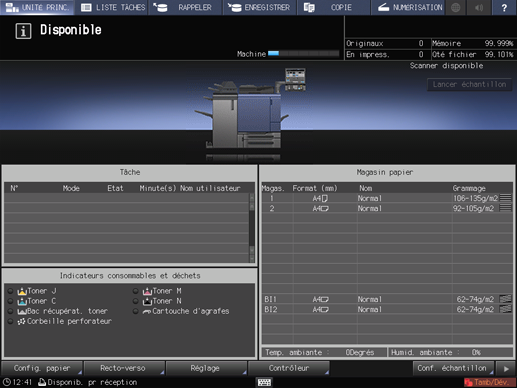The height and width of the screenshot is (388, 517).
Task: Click the clock icon at 12:41
Action: (7, 382)
